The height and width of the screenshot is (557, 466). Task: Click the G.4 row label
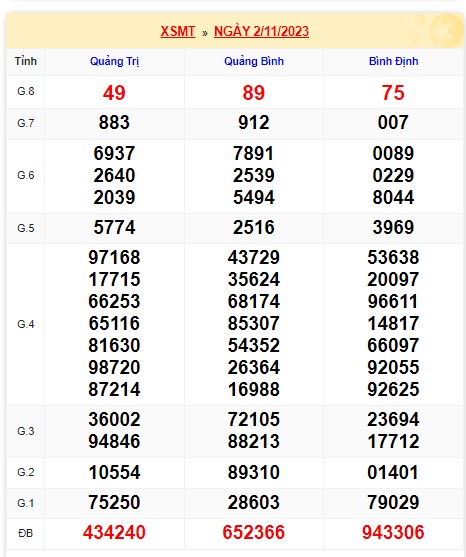(x=26, y=324)
